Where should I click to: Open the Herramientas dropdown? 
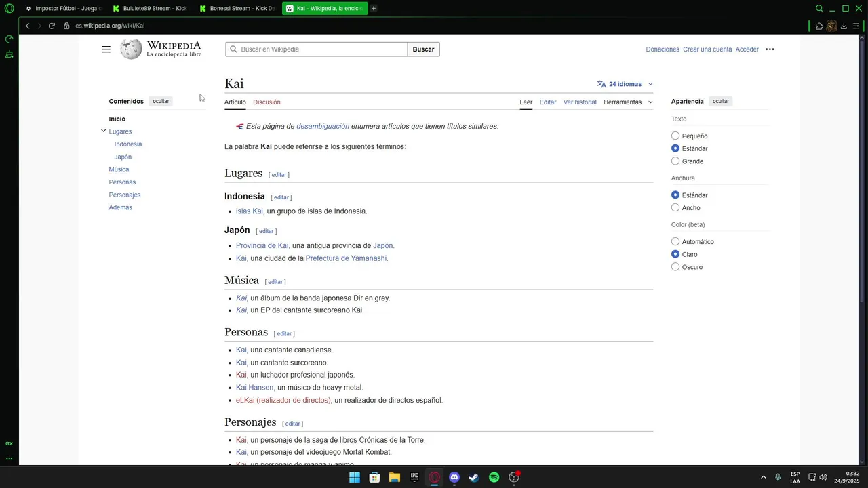[x=628, y=102]
